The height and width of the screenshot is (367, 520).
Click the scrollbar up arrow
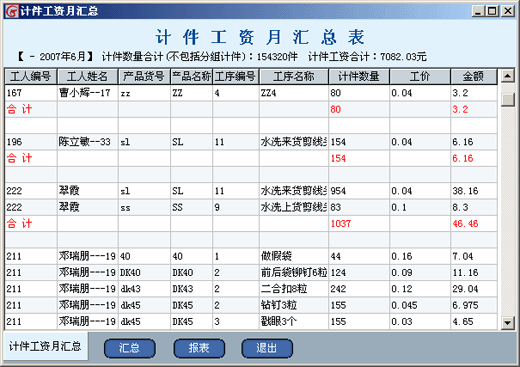click(507, 76)
